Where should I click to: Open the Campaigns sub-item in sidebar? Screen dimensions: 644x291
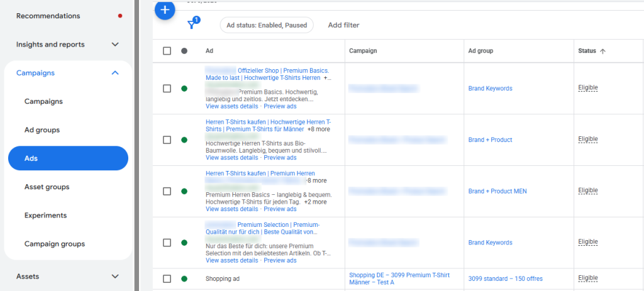pyautogui.click(x=43, y=101)
